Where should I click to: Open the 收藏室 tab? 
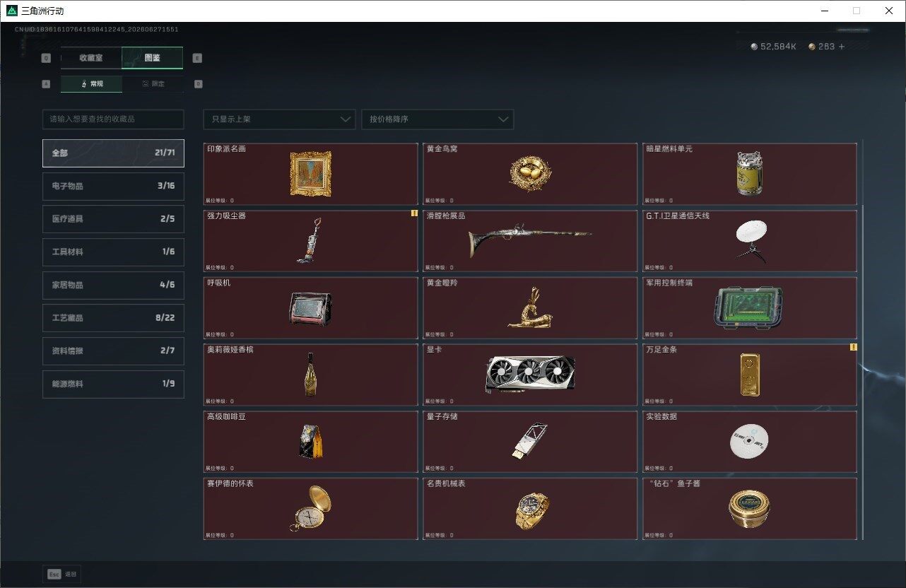[91, 58]
